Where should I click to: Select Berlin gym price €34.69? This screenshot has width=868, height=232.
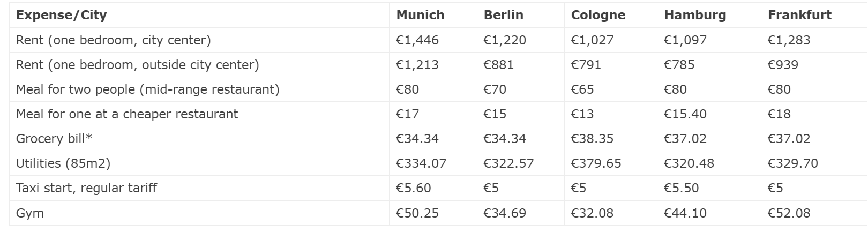coord(504,213)
